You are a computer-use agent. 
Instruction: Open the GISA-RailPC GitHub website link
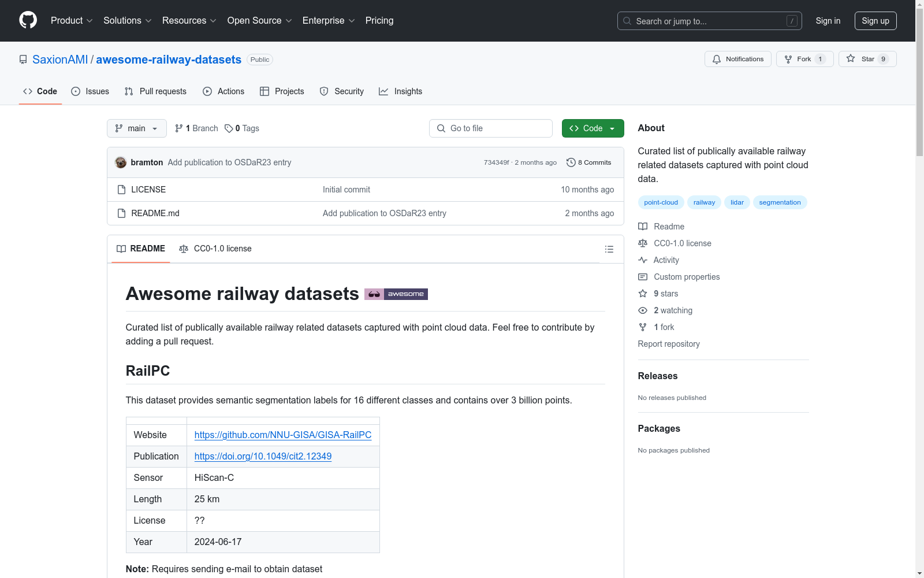pyautogui.click(x=283, y=435)
